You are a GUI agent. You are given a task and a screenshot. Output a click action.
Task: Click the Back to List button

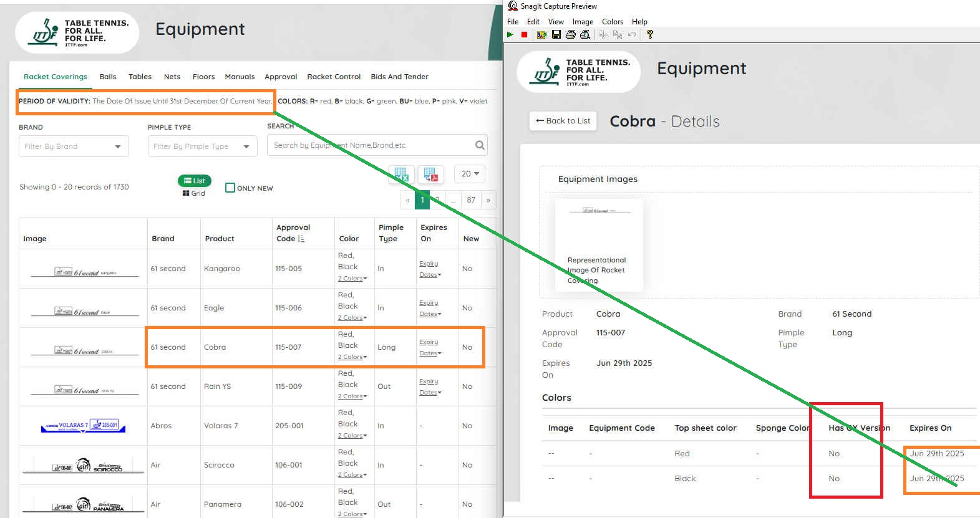pos(563,121)
